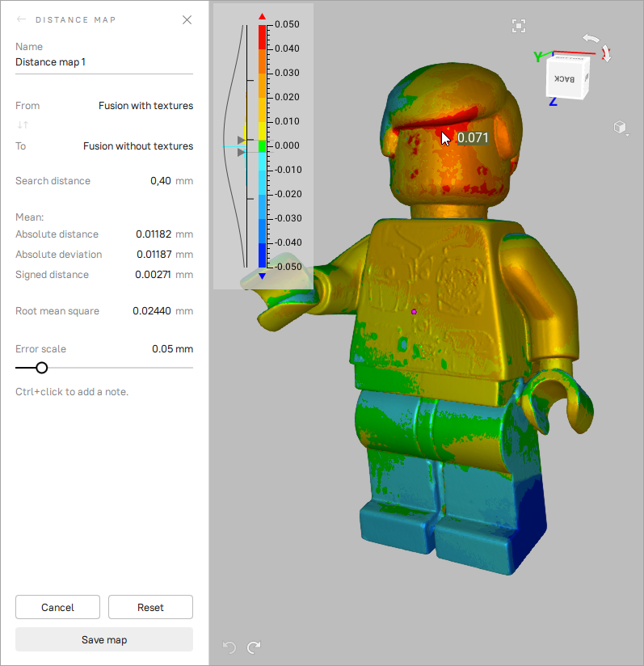The image size is (644, 666).
Task: Edit the Distance map 1 name field
Action: [104, 62]
